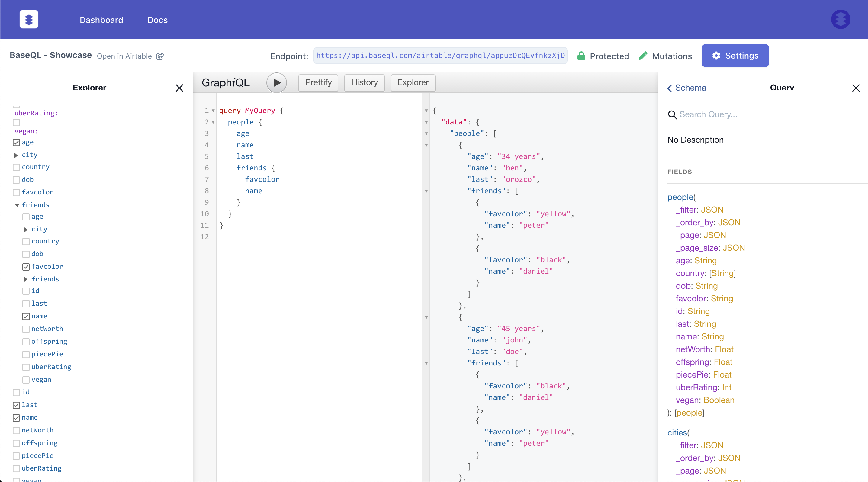
Task: Collapse john's "friends" array in results
Action: [x=426, y=363]
